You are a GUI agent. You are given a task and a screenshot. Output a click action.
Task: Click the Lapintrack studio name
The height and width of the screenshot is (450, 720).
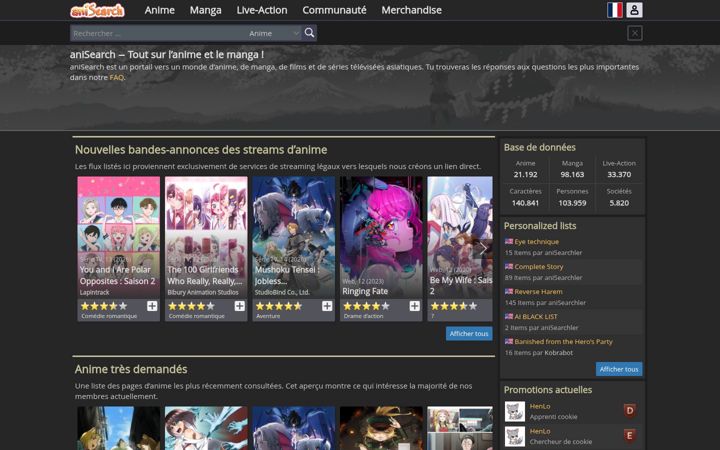pyautogui.click(x=95, y=292)
